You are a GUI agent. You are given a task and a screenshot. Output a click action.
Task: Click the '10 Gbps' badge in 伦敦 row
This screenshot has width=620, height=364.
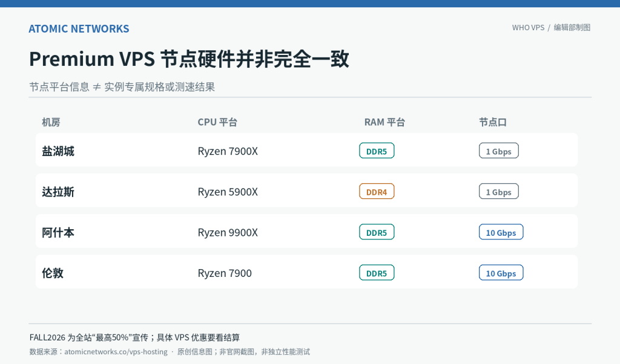501,273
